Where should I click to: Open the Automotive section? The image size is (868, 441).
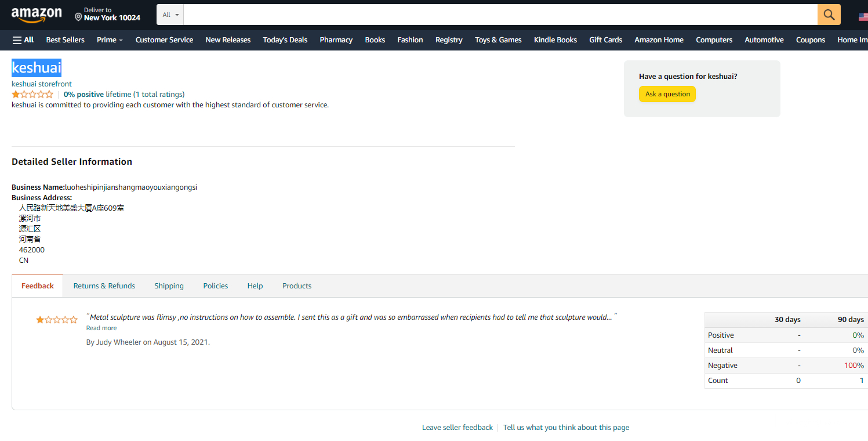[x=764, y=40]
